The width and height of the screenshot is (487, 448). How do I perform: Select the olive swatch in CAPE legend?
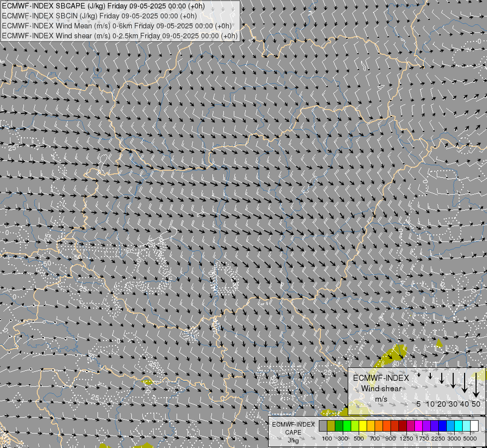331,426
